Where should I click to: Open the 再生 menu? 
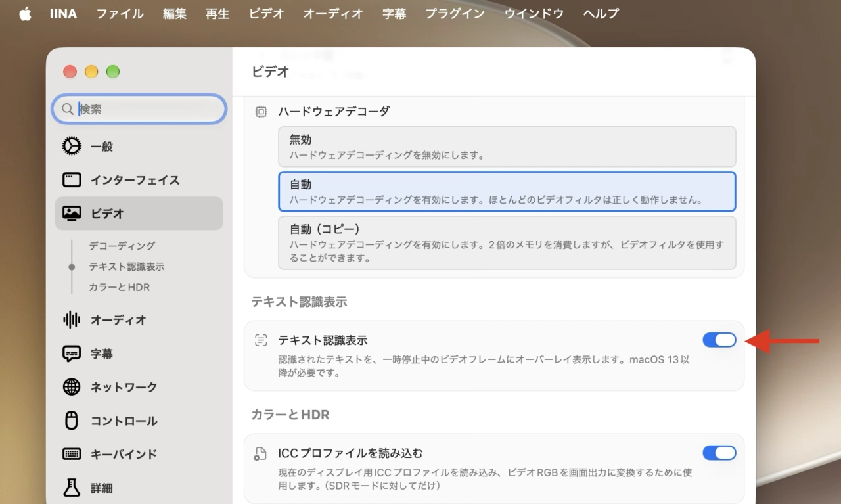(x=217, y=14)
